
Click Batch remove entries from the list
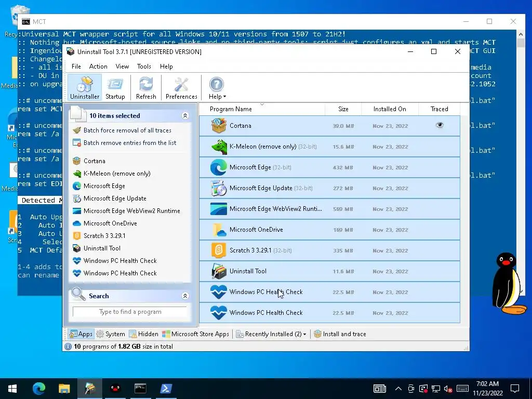coord(129,143)
